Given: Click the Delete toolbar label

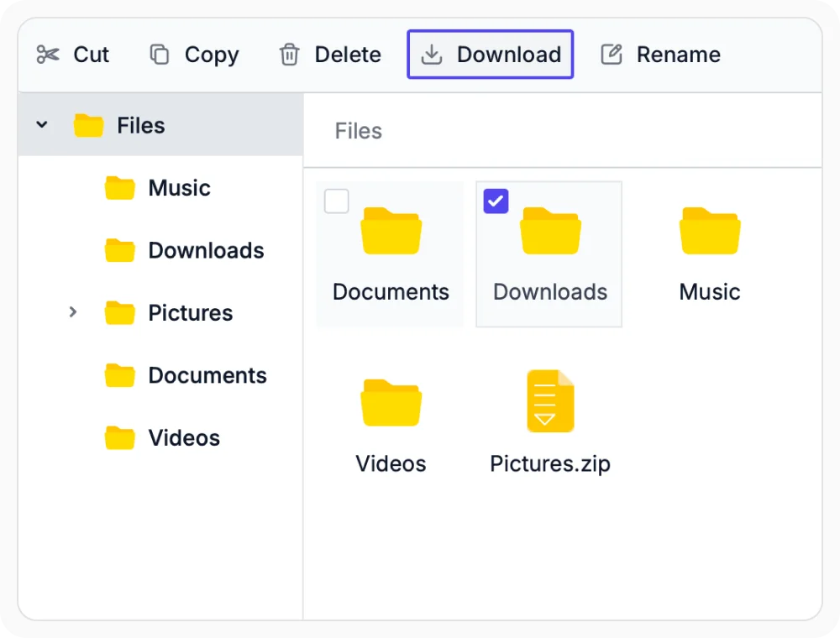Looking at the screenshot, I should pyautogui.click(x=348, y=55).
